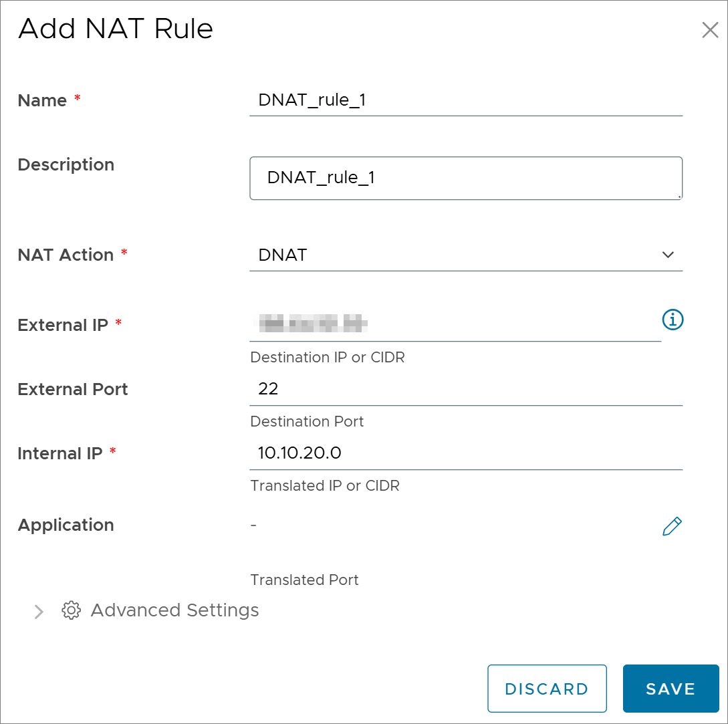Image resolution: width=728 pixels, height=724 pixels.
Task: Click the External Port field showing 22
Action: (x=466, y=389)
